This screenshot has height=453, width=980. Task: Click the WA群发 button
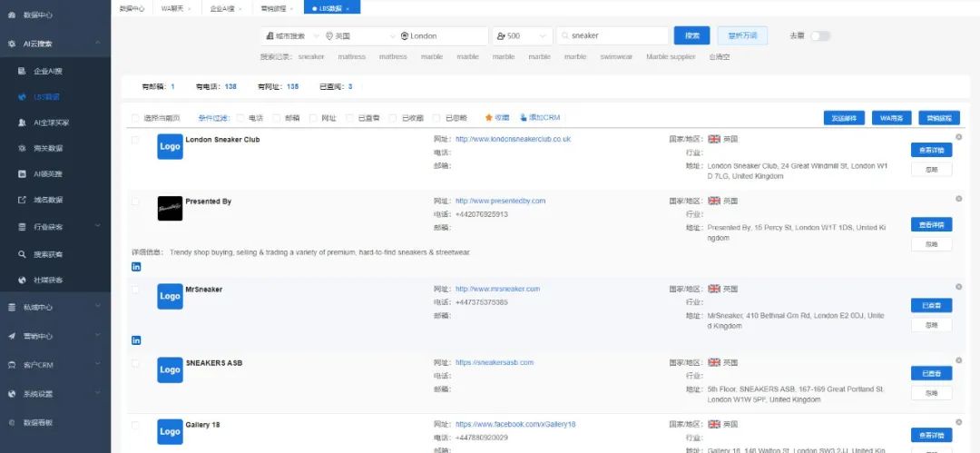click(891, 118)
